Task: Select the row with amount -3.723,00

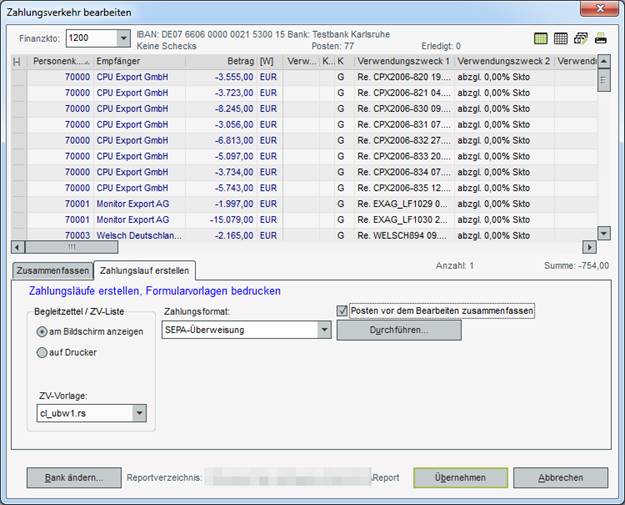Action: coord(305,93)
